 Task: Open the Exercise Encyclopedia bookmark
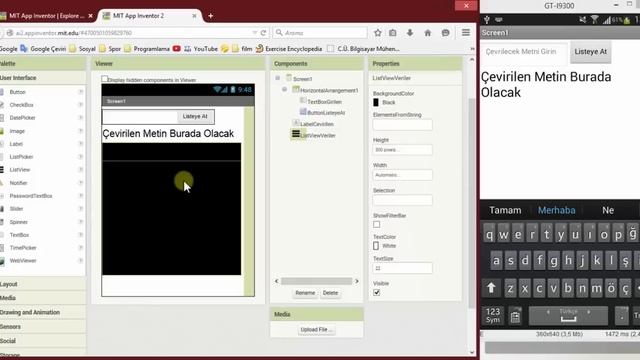[289, 49]
